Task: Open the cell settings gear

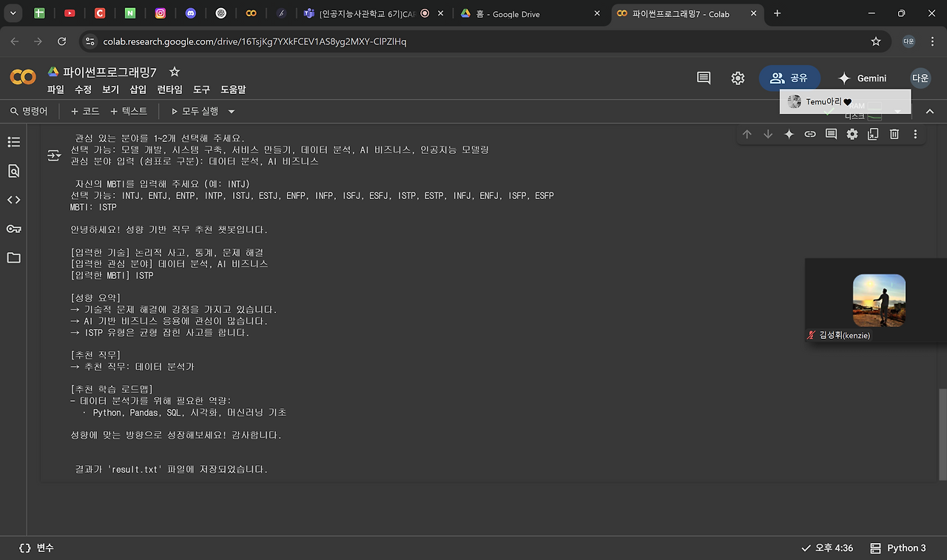Action: point(852,134)
